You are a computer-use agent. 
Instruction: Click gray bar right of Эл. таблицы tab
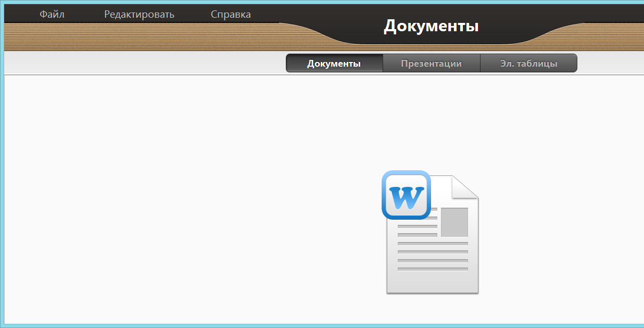click(x=609, y=64)
